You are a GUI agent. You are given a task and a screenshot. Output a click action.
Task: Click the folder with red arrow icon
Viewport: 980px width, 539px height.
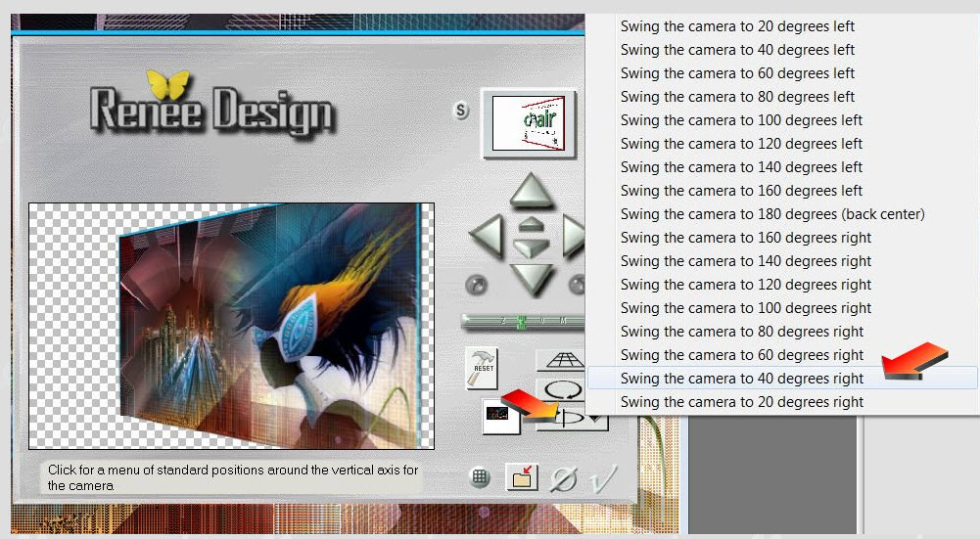[521, 477]
